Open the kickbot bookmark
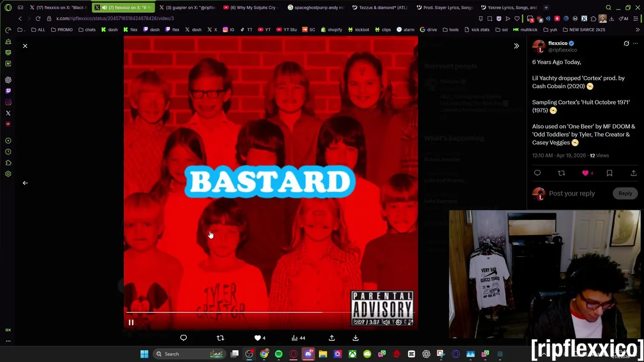The width and height of the screenshot is (644, 362). [x=358, y=30]
